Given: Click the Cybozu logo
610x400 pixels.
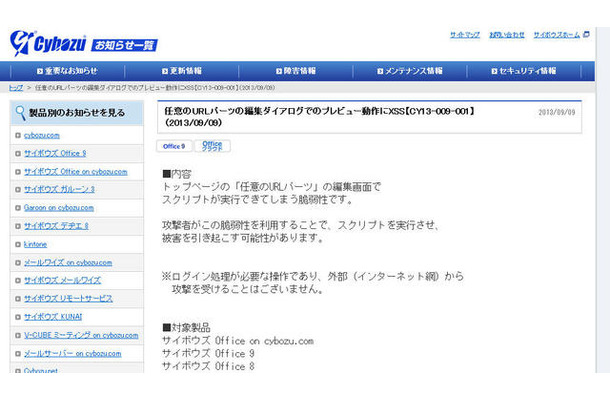Looking at the screenshot, I should tap(47, 43).
